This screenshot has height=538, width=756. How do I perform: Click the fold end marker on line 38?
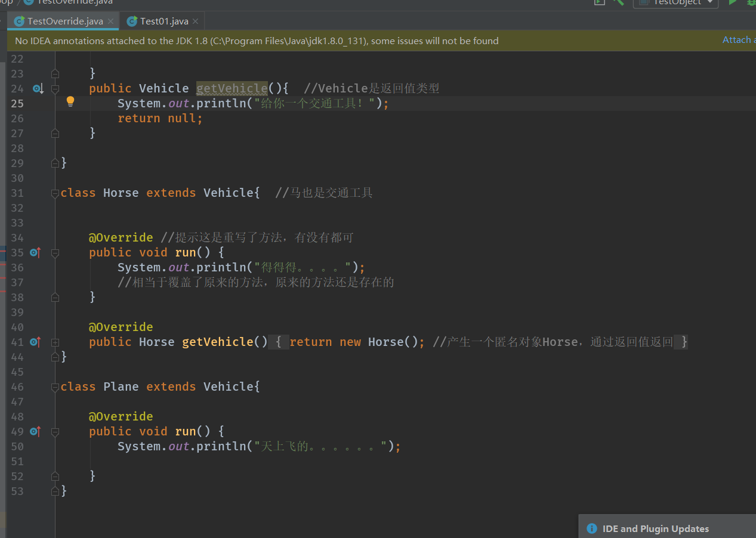point(55,297)
